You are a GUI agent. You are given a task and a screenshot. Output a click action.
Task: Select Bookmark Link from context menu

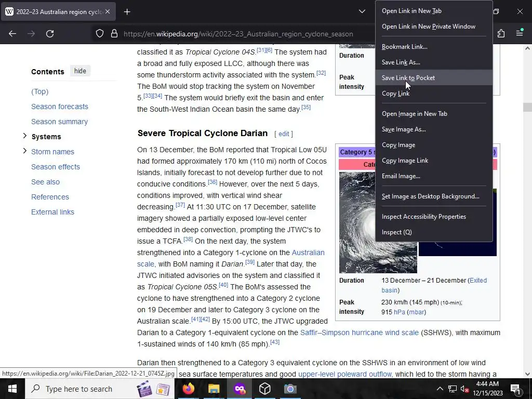point(434,47)
